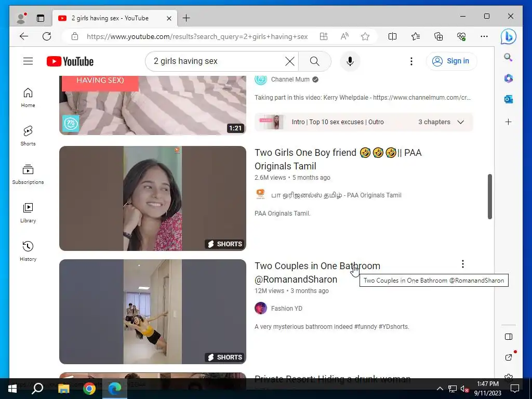Open Outlook in the Edge sidebar

click(508, 99)
